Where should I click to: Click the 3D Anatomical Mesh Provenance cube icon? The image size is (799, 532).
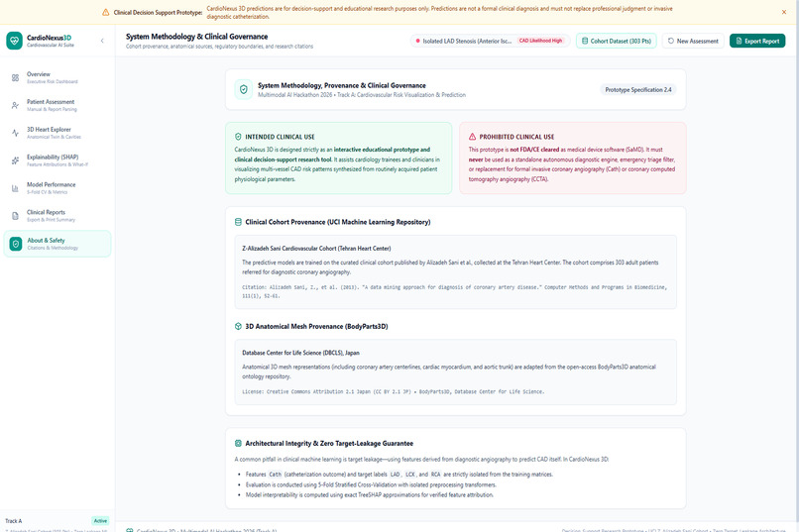coord(238,326)
